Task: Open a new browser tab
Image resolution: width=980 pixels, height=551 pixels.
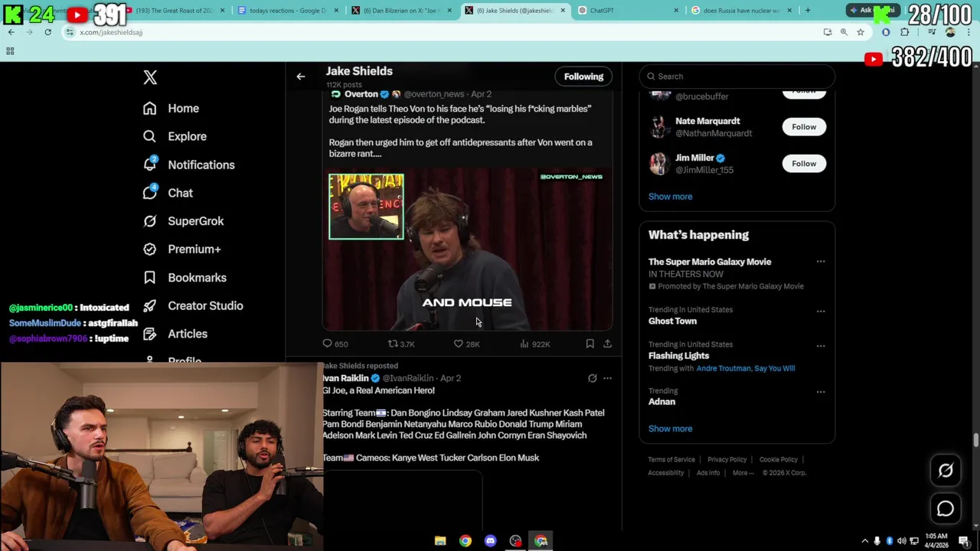Action: tap(807, 11)
